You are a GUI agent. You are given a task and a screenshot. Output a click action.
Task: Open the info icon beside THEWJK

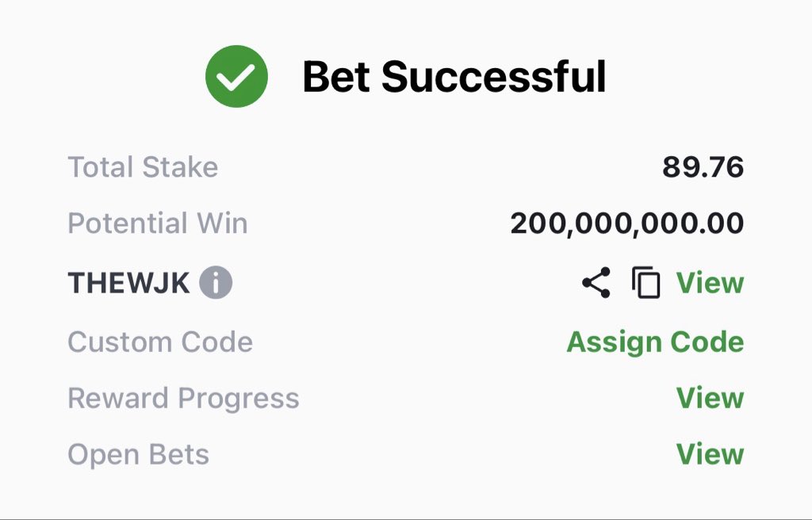point(216,283)
